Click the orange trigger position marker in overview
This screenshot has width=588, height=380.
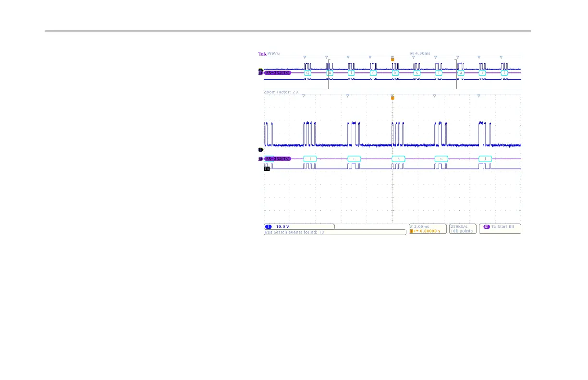(x=392, y=59)
